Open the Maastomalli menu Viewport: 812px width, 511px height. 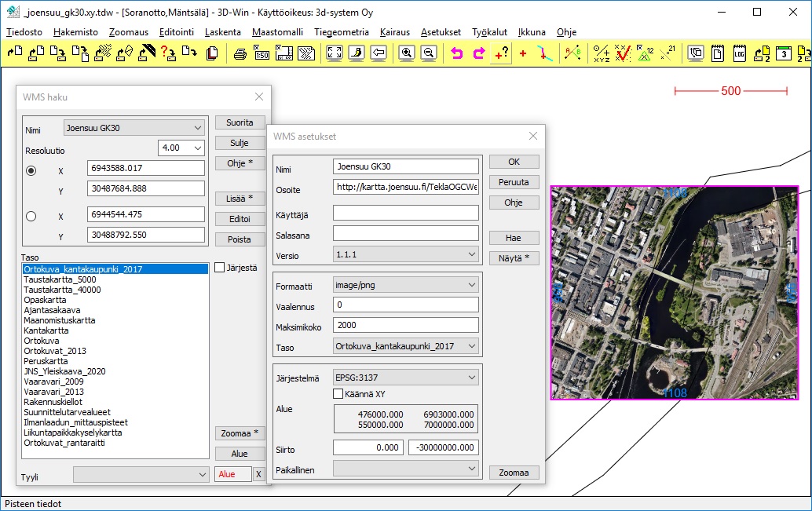(277, 32)
